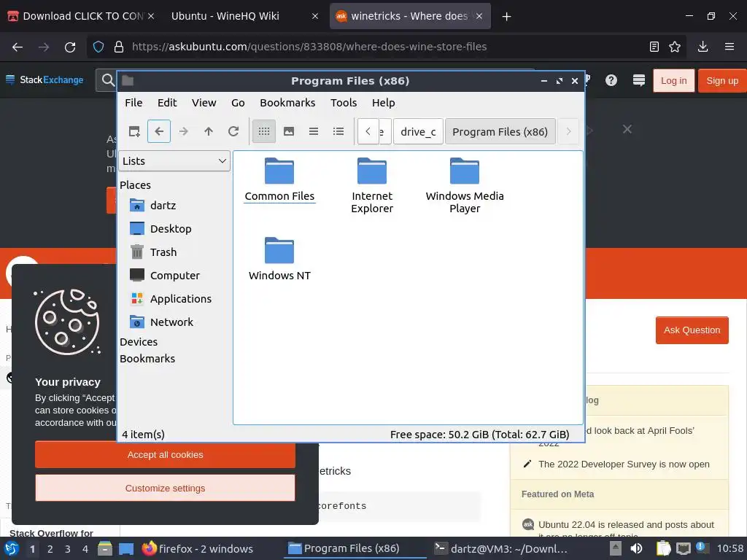747x560 pixels.
Task: Go to parent folder with up arrow
Action: coord(208,131)
